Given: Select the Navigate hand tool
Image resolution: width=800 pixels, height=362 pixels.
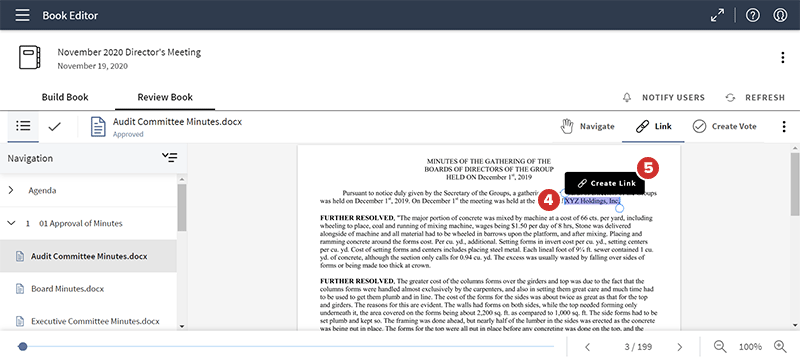Looking at the screenshot, I should [588, 126].
